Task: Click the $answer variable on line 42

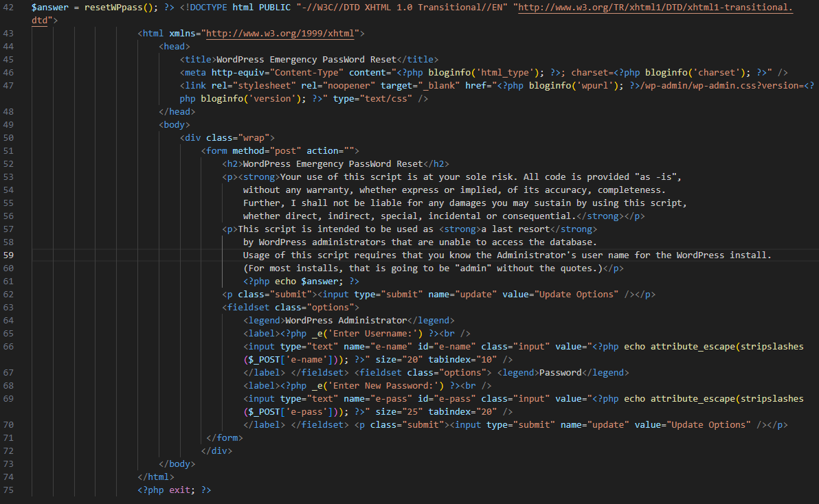Action: click(x=49, y=8)
